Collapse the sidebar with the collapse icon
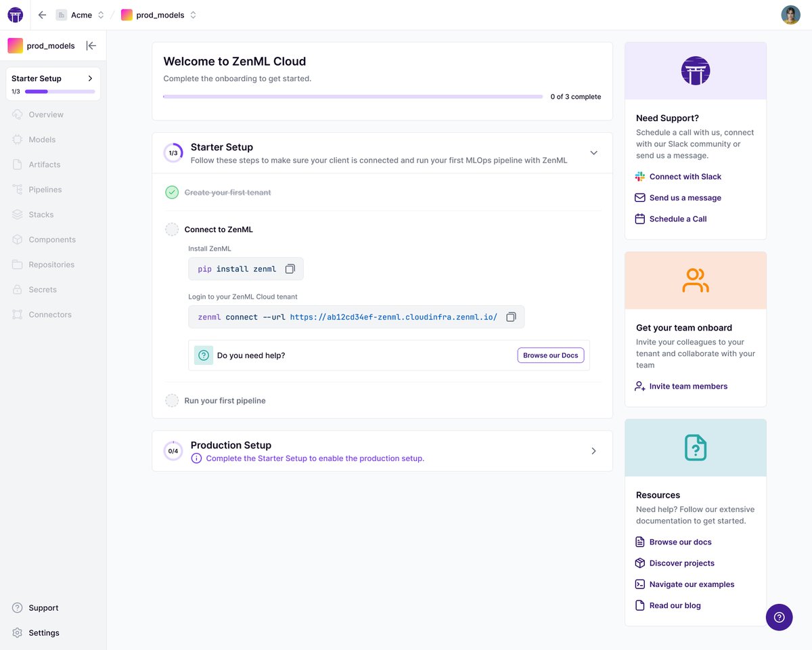 coord(91,45)
